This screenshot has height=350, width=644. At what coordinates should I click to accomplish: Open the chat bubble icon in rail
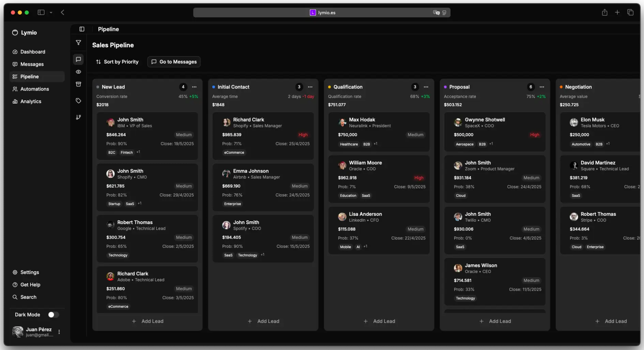tap(78, 59)
